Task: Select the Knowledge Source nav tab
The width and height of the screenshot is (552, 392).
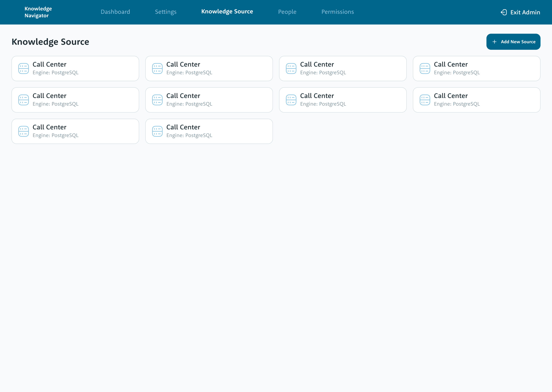Action: coord(227,12)
